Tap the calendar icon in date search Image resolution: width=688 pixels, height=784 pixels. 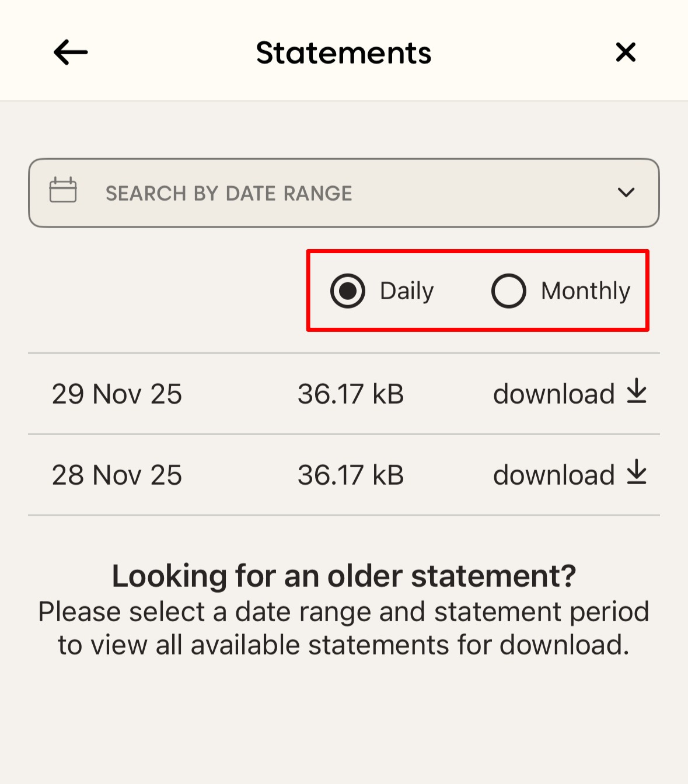[x=63, y=190]
